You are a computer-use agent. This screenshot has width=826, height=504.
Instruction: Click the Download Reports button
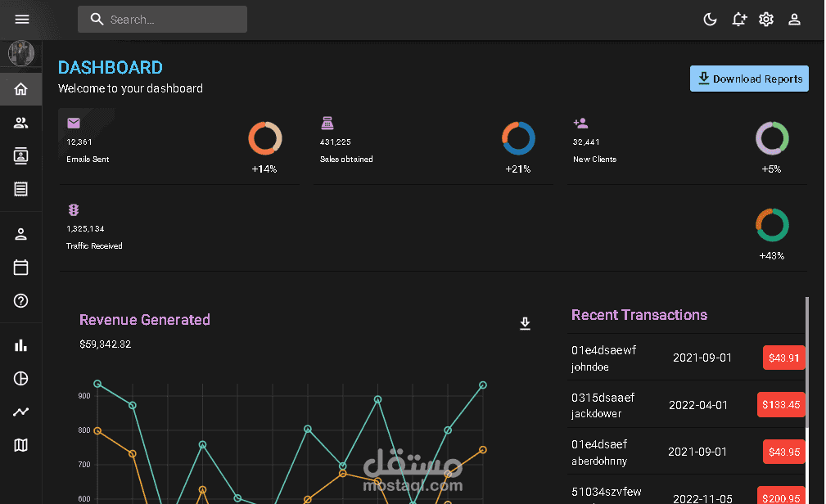click(749, 79)
